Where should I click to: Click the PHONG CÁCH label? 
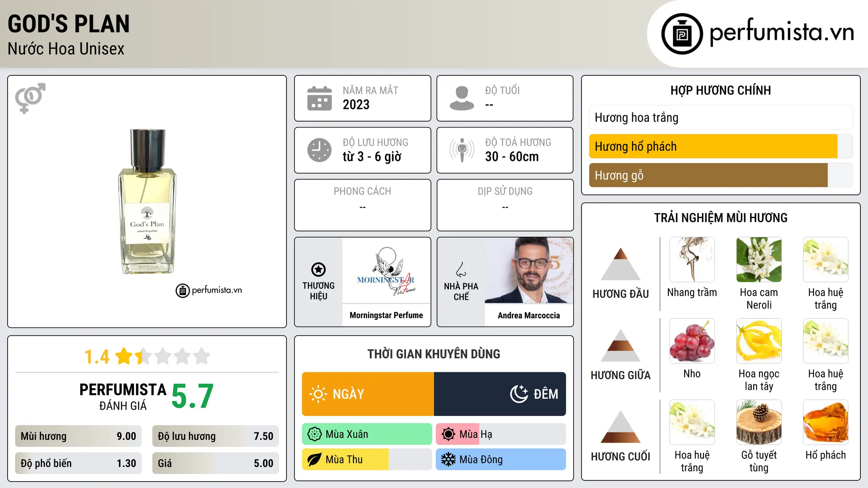[362, 191]
